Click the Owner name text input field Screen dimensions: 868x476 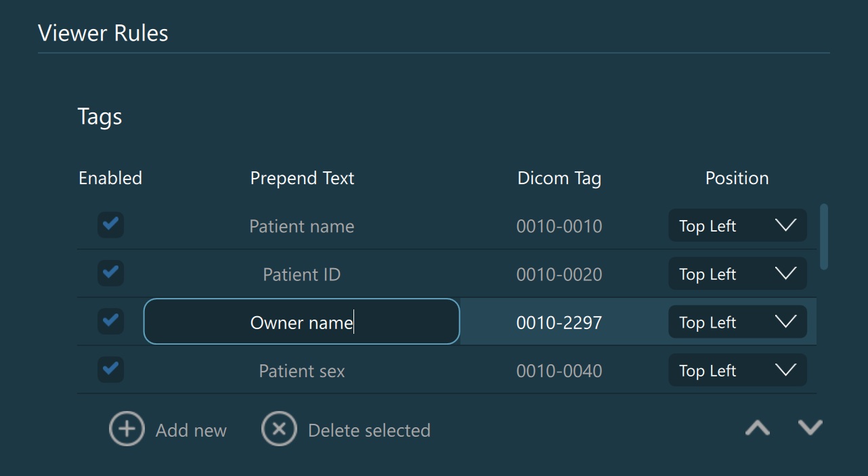tap(301, 322)
